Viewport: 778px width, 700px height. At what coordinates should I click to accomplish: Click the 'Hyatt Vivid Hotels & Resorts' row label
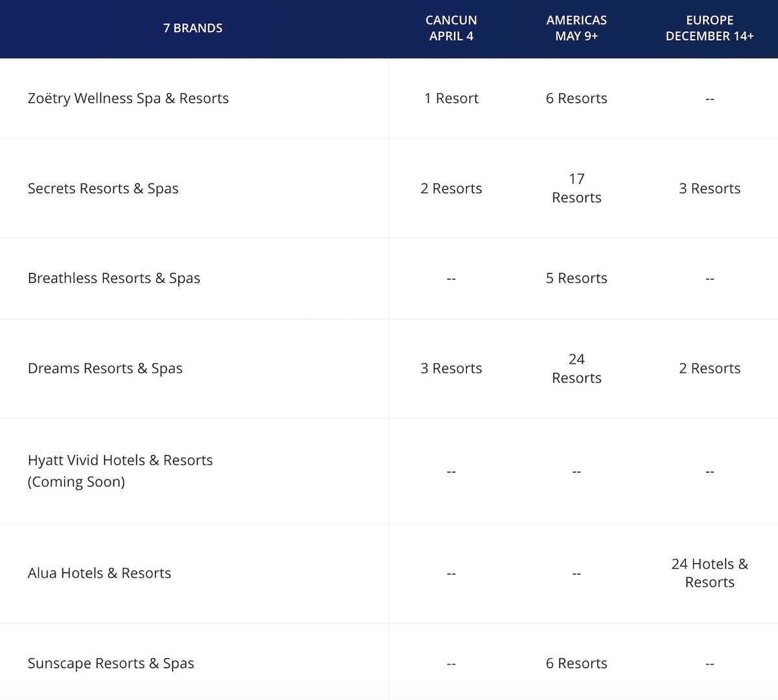[x=121, y=471]
